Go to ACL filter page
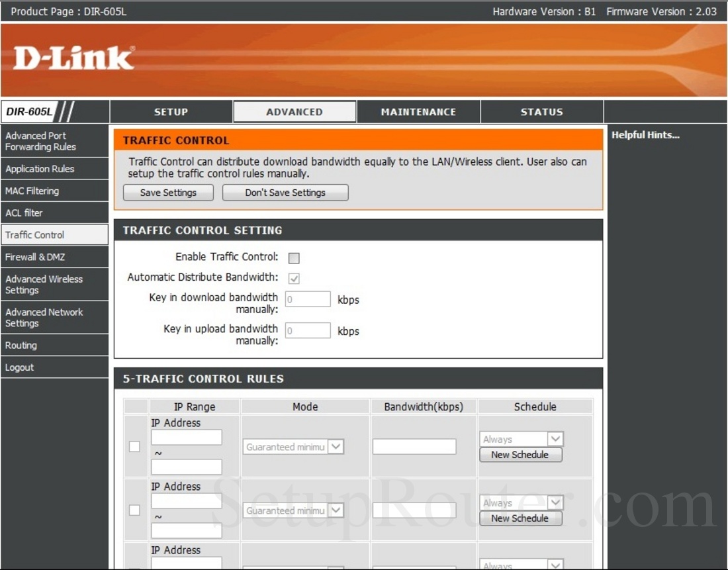Screen dimensions: 728x570 click(x=54, y=213)
